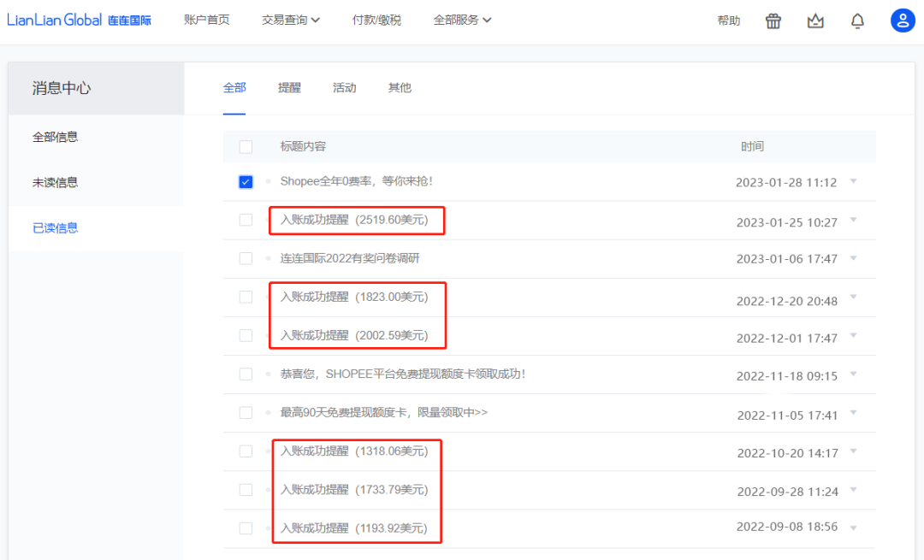This screenshot has width=924, height=560.
Task: Open 付款/缴税 in top navigation
Action: pos(376,20)
